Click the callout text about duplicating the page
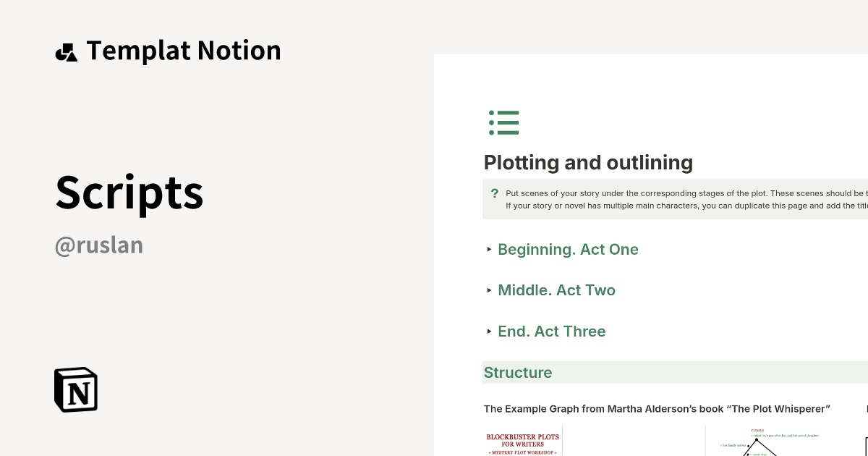The image size is (868, 456). tap(687, 206)
